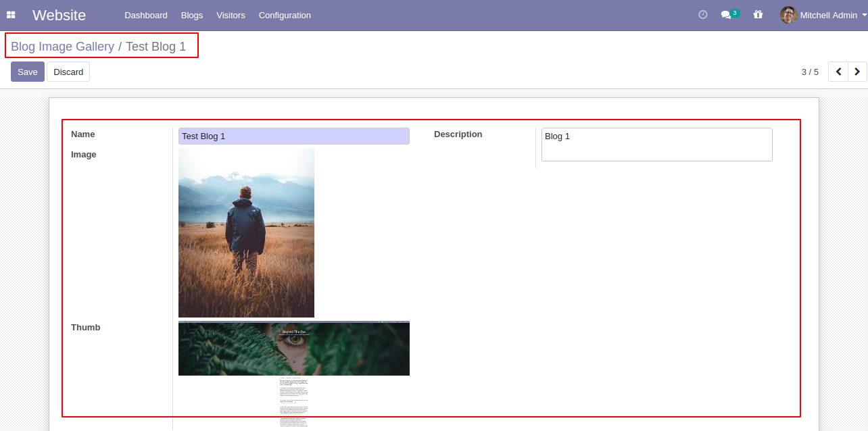Open the Configuration menu
The image size is (868, 431).
coord(285,15)
